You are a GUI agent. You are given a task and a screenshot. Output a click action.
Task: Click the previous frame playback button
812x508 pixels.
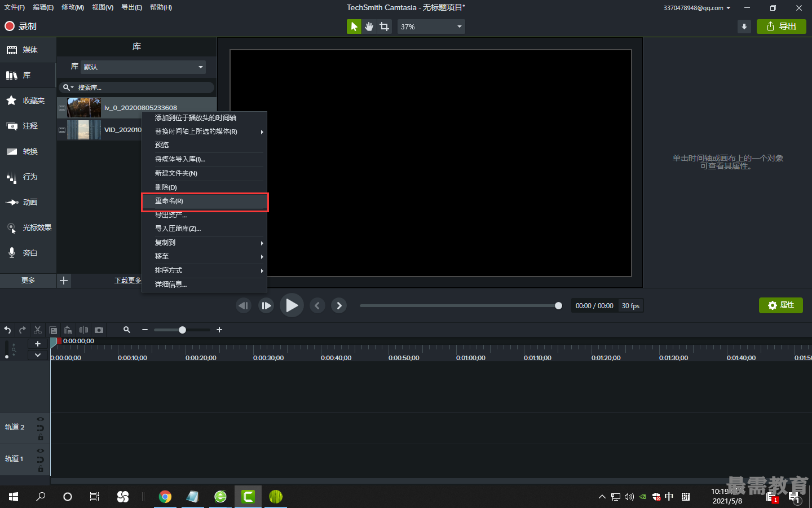click(243, 305)
